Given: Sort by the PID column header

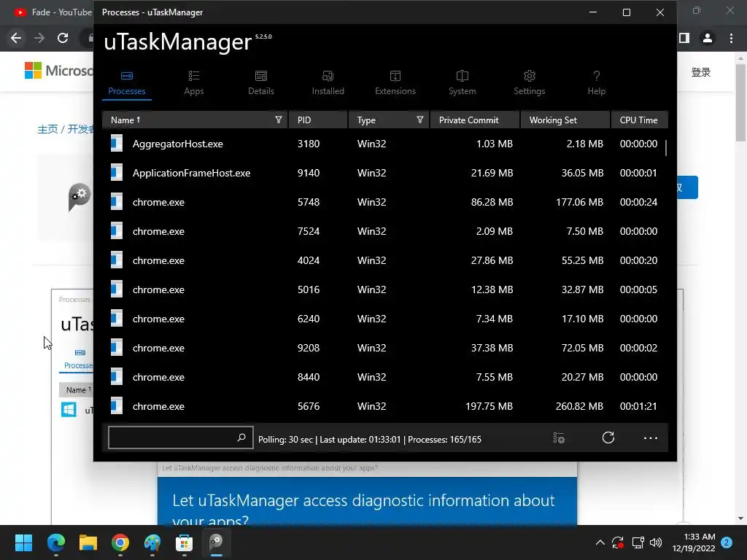Looking at the screenshot, I should [318, 120].
